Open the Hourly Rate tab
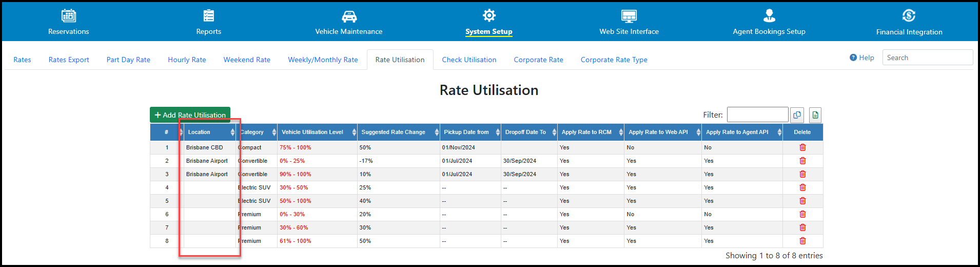This screenshot has width=980, height=267. point(187,60)
